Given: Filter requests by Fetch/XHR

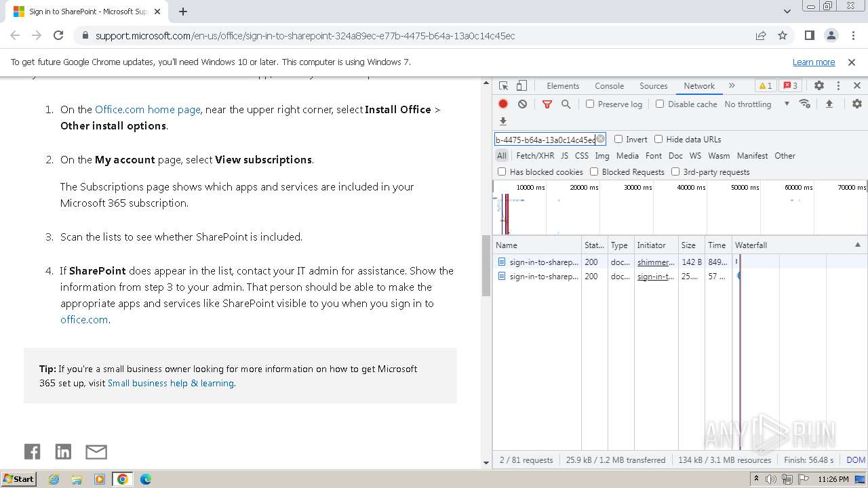Looking at the screenshot, I should [x=535, y=155].
